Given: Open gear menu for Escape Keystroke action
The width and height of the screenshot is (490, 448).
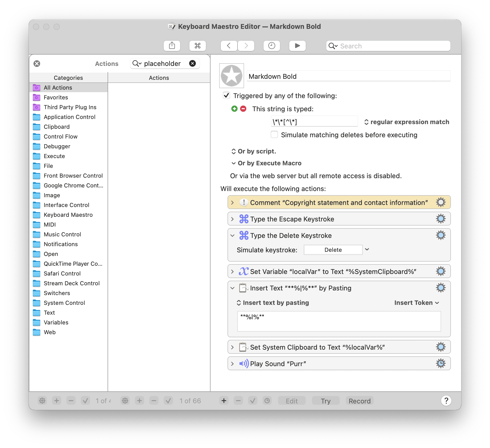Looking at the screenshot, I should pyautogui.click(x=441, y=219).
